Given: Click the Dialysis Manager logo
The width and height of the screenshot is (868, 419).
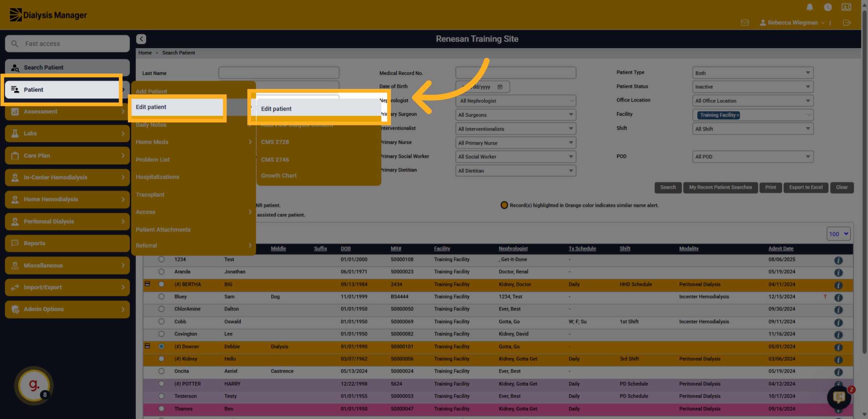Looking at the screenshot, I should 48,15.
